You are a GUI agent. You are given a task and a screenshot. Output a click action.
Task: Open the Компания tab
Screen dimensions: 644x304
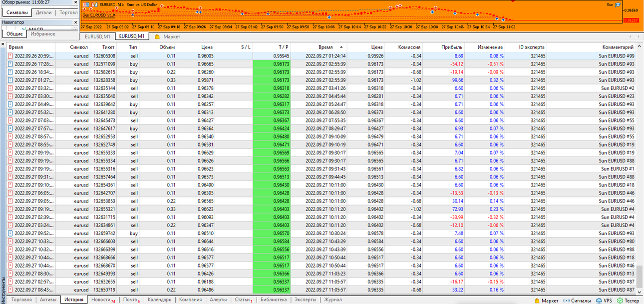(x=190, y=300)
